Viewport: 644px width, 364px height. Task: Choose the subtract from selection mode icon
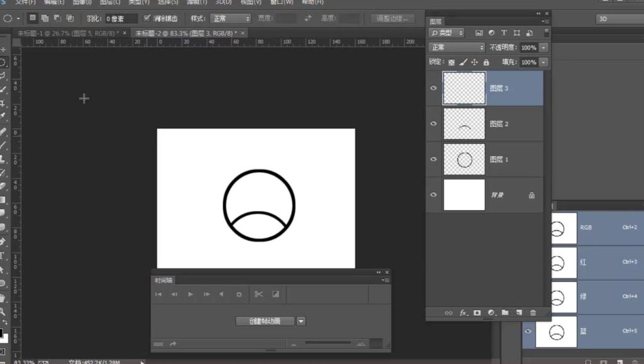click(x=57, y=18)
